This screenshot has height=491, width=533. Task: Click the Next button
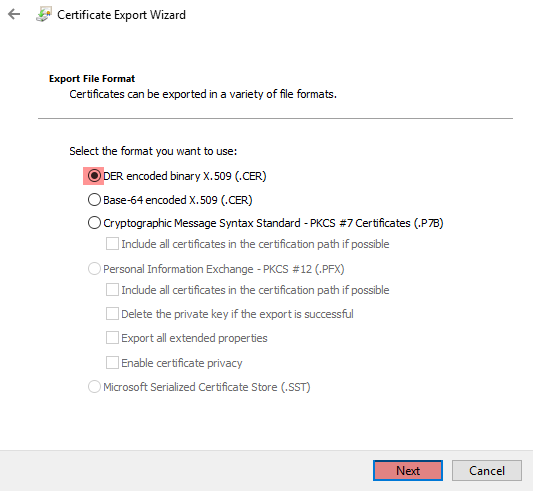click(408, 471)
